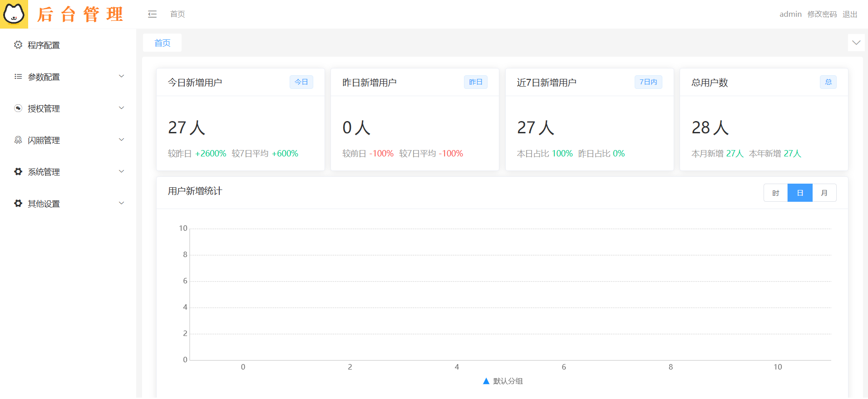Click 用户新增统计 chart title
Screen dimensions: 868x399
[x=195, y=191]
